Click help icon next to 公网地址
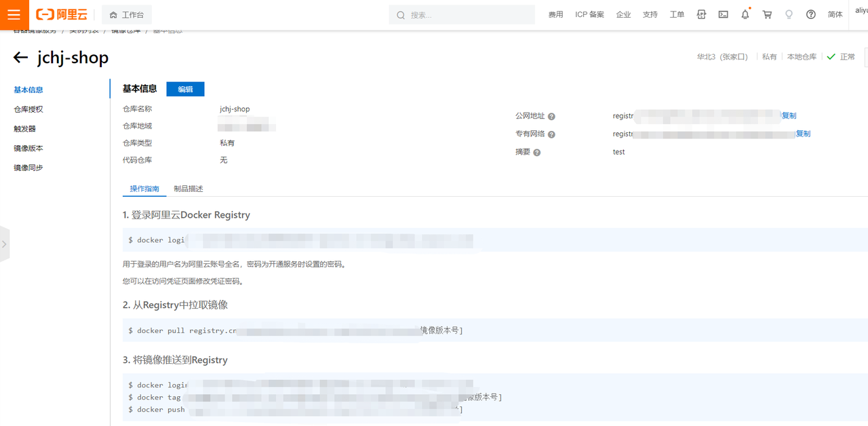Screen dimensions: 868x426 click(551, 117)
